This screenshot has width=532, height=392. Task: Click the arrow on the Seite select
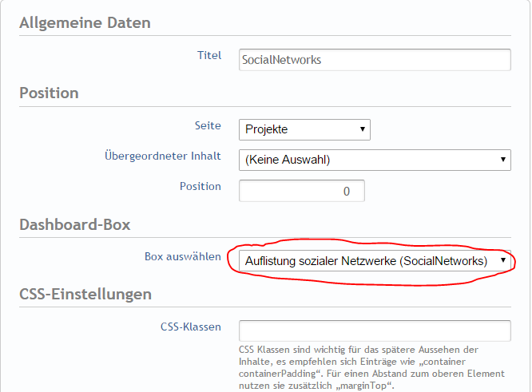(363, 129)
